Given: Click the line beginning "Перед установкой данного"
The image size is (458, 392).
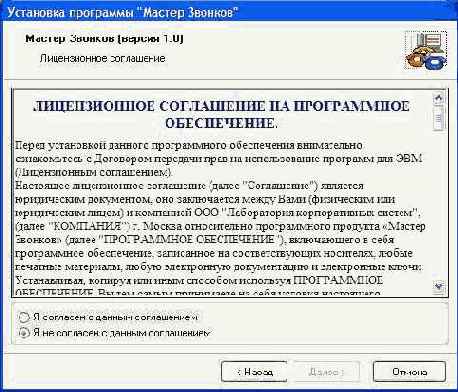Looking at the screenshot, I should click(x=189, y=145).
